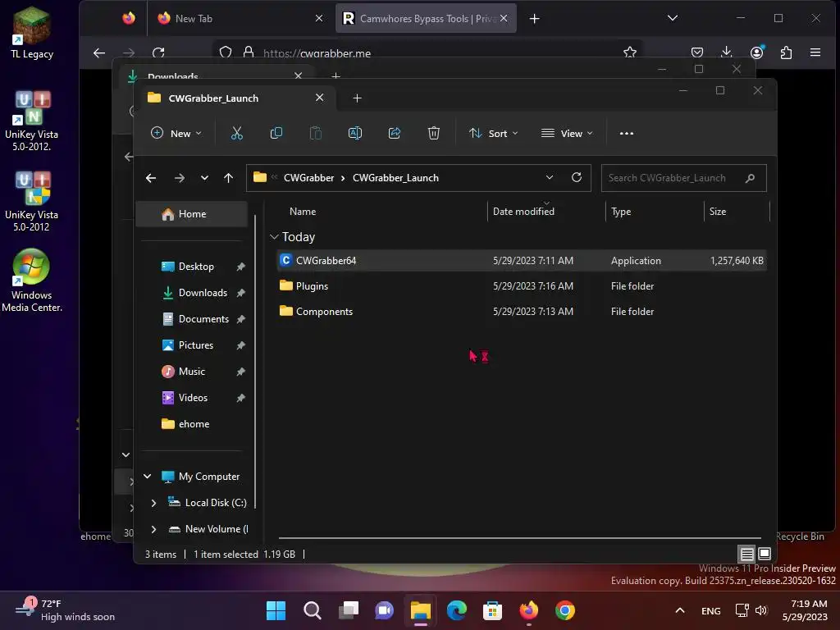Bookmark the page with Firefox star icon
Image resolution: width=840 pixels, height=630 pixels.
630,52
